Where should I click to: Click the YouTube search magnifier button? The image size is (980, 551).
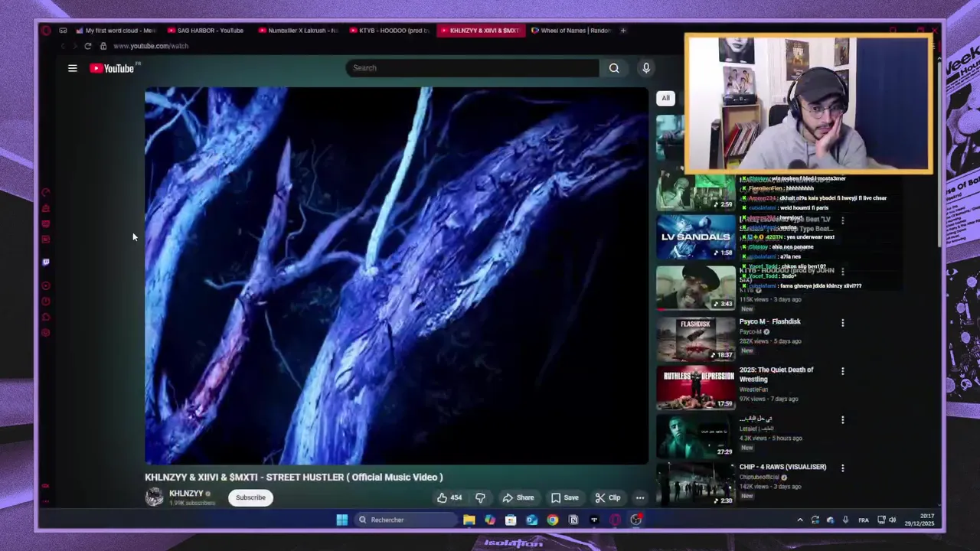click(x=614, y=68)
